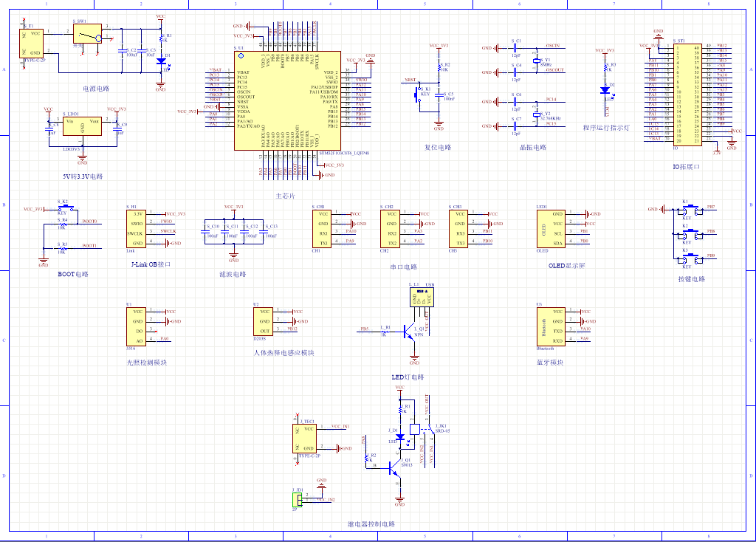Click the OLED显示屏 section label
The image size is (756, 542).
[x=566, y=266]
